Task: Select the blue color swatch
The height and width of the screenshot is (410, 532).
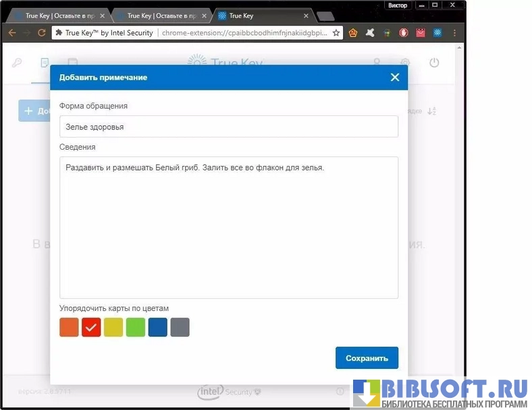Action: 158,327
